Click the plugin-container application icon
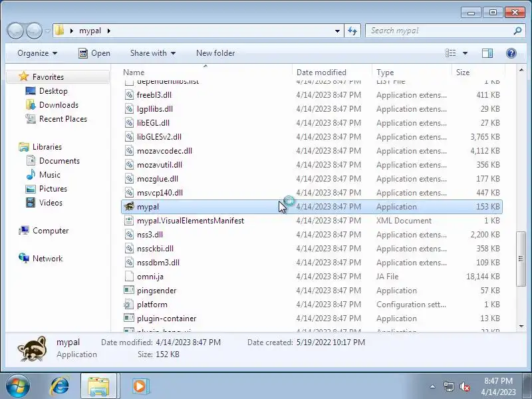 (129, 318)
